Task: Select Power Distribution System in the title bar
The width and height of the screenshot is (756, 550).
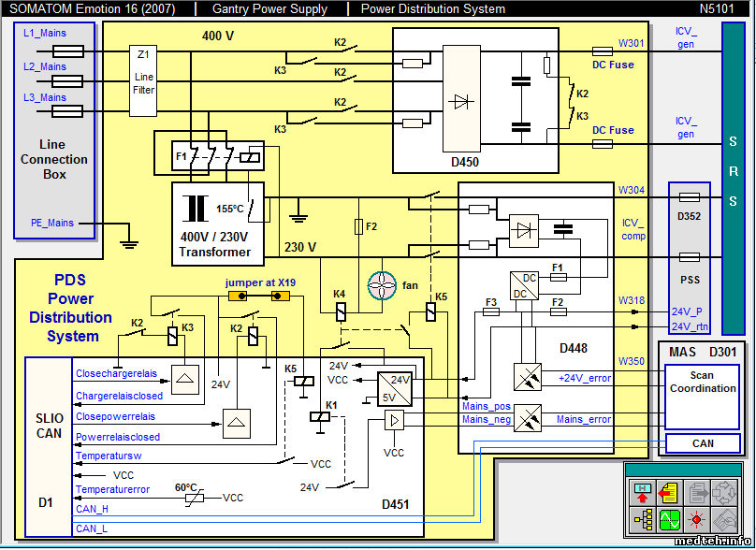Action: tap(432, 9)
